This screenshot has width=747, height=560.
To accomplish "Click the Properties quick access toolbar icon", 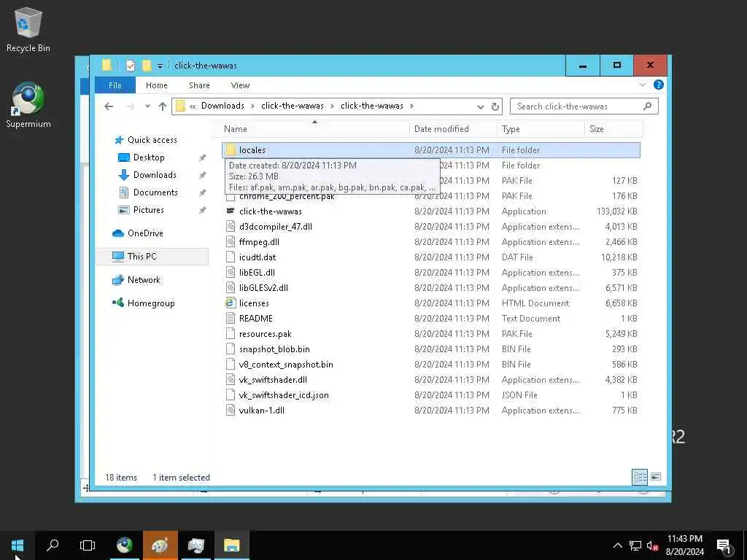I will click(130, 65).
